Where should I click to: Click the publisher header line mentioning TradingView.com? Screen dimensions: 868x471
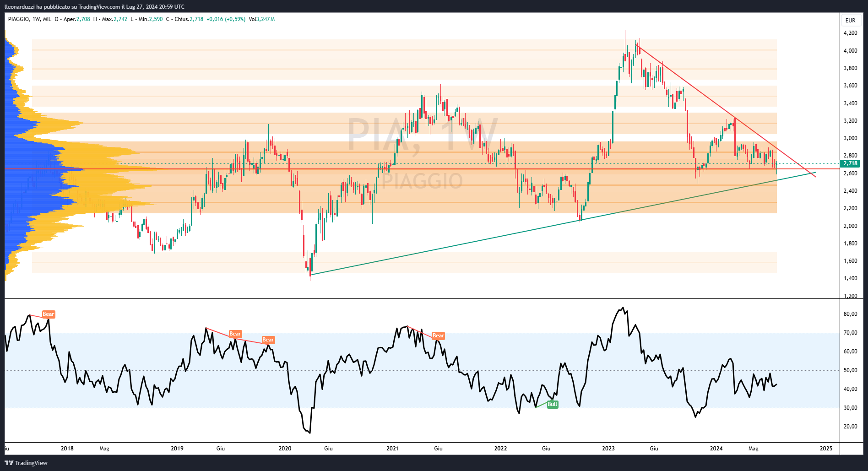click(x=95, y=6)
